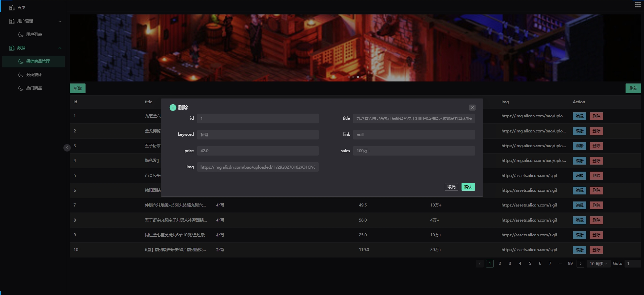Click the 刷新 button
This screenshot has height=295, width=644.
tap(633, 88)
